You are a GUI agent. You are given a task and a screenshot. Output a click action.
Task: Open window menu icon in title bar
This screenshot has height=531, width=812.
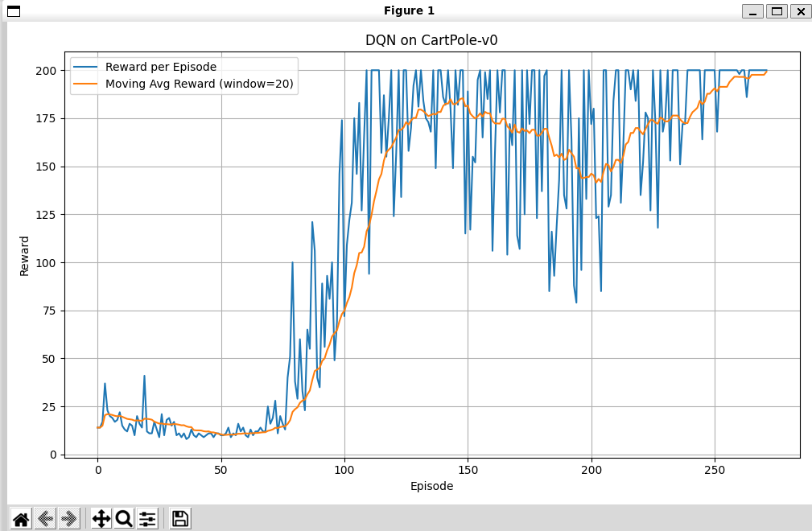[14, 11]
